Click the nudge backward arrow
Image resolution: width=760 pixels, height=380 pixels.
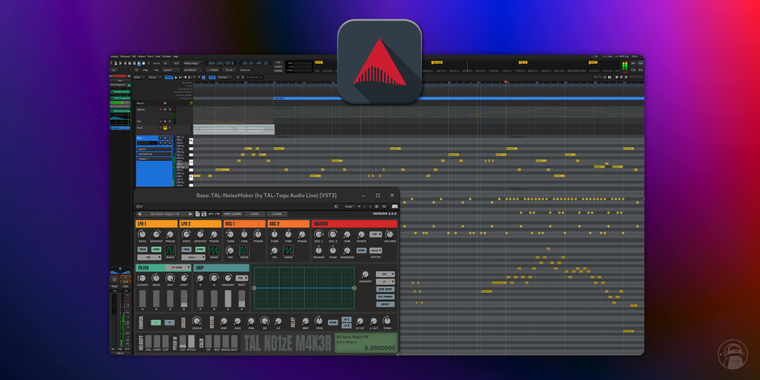tap(238, 77)
